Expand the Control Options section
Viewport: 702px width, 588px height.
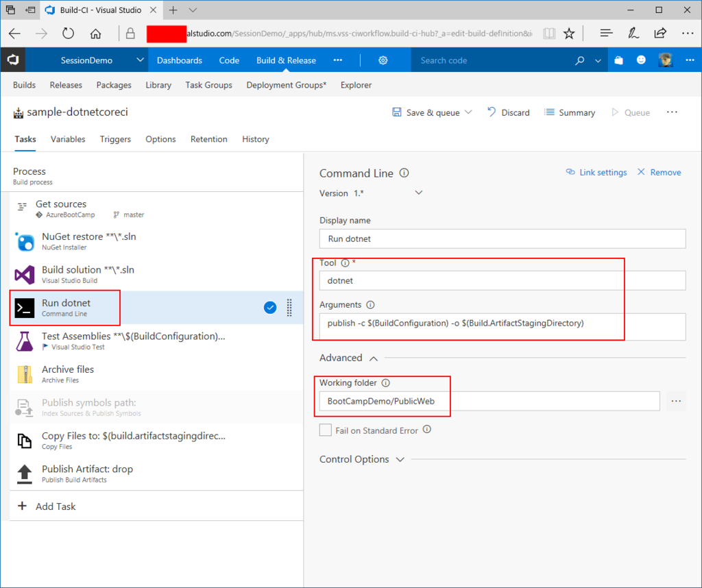[x=400, y=460]
